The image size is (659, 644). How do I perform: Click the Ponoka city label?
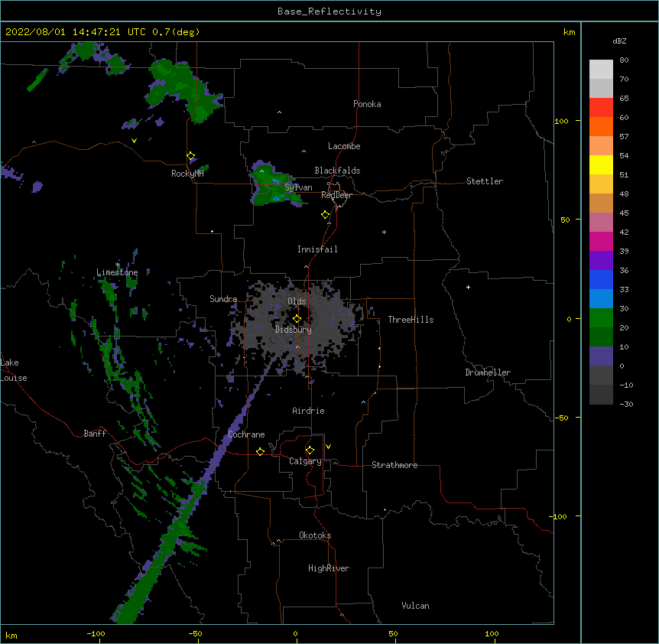[367, 104]
